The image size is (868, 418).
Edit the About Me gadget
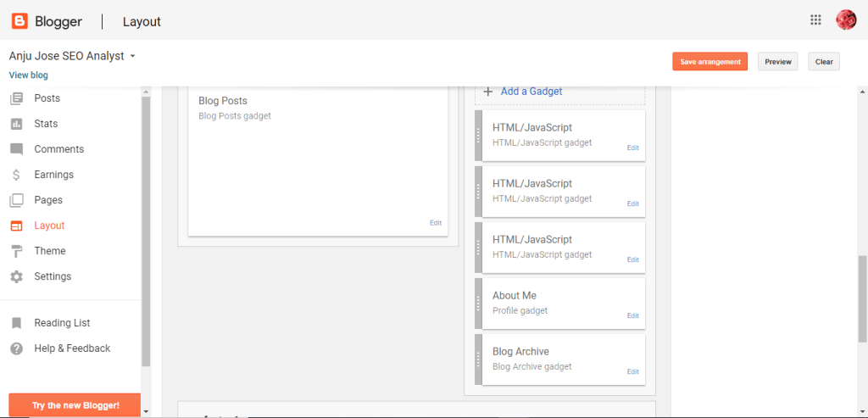point(632,315)
